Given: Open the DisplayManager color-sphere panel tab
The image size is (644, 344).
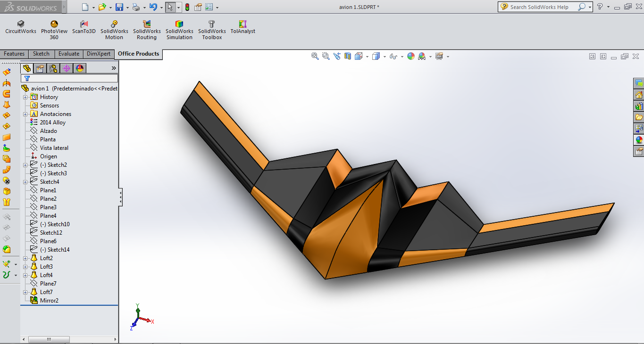Looking at the screenshot, I should (x=80, y=68).
